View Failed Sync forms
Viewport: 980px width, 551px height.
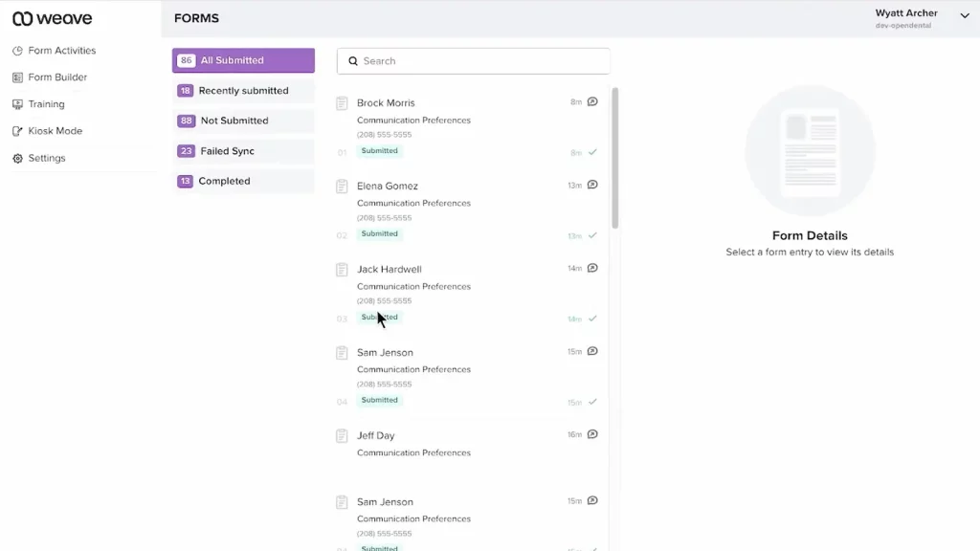click(243, 151)
